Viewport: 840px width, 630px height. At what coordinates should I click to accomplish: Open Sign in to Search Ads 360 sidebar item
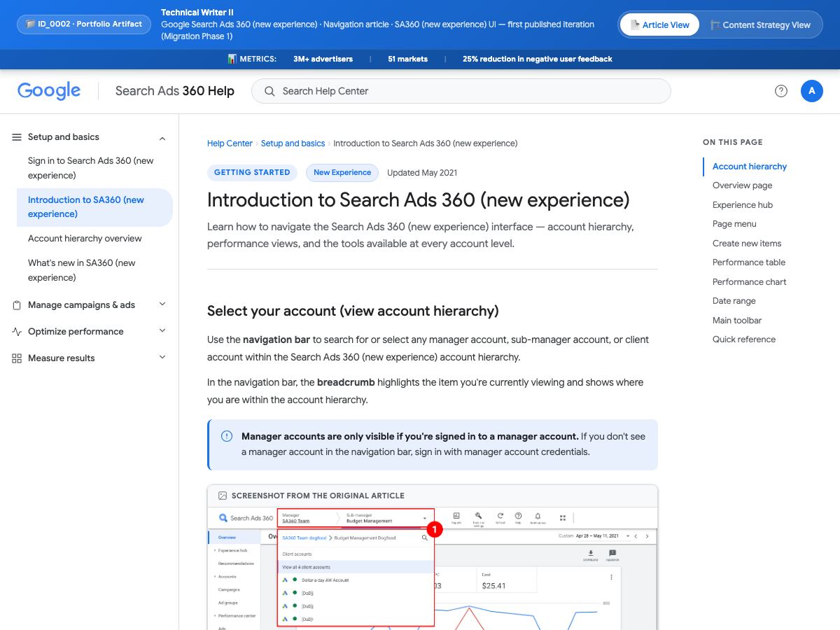pos(94,168)
